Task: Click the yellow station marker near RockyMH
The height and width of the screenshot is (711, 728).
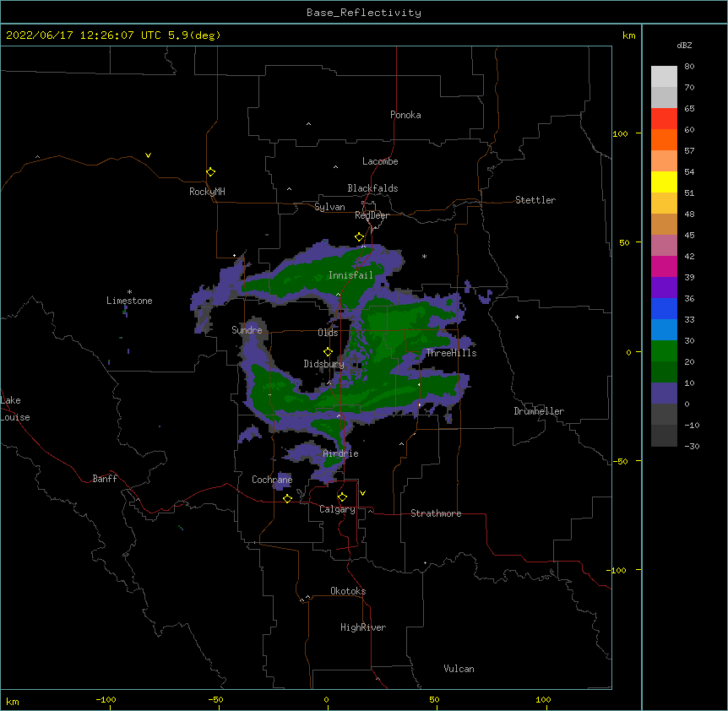Action: [x=211, y=172]
